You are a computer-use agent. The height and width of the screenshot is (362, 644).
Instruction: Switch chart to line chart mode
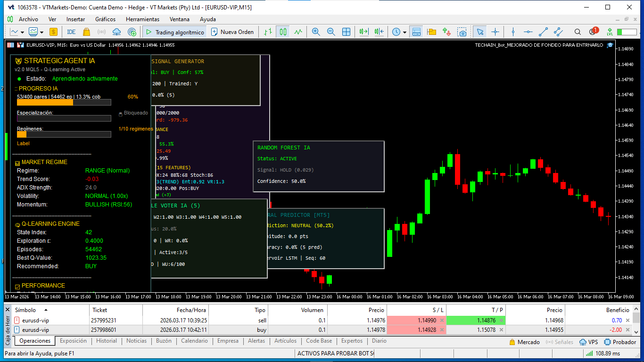pos(298,32)
